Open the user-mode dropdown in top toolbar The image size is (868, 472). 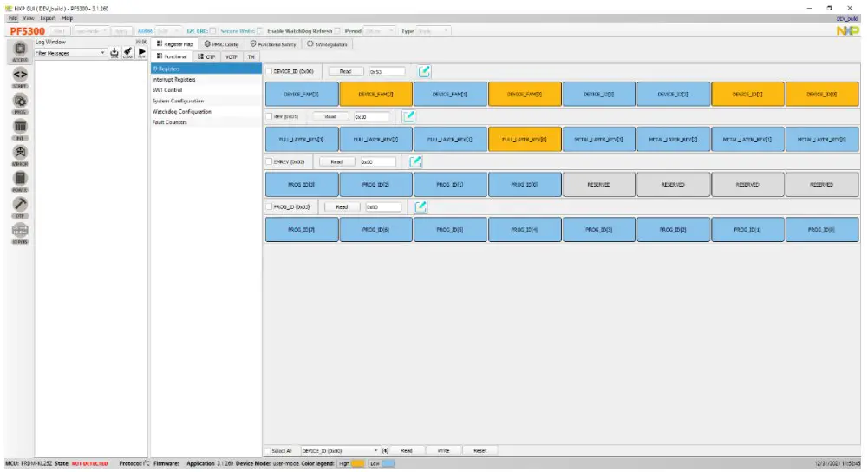pyautogui.click(x=90, y=31)
